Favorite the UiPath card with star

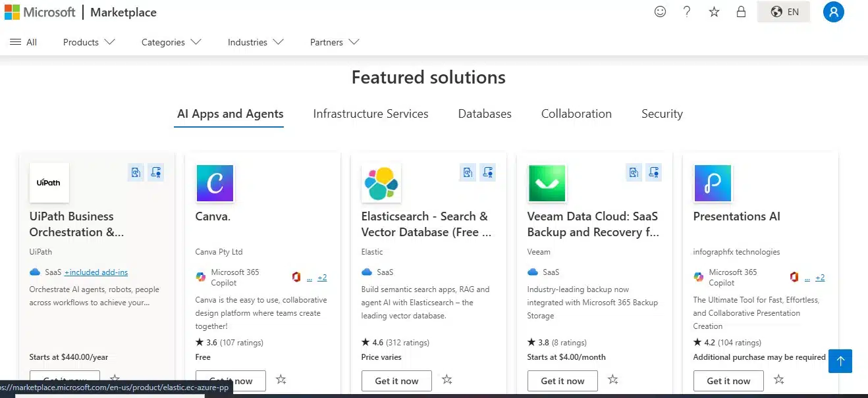point(115,379)
